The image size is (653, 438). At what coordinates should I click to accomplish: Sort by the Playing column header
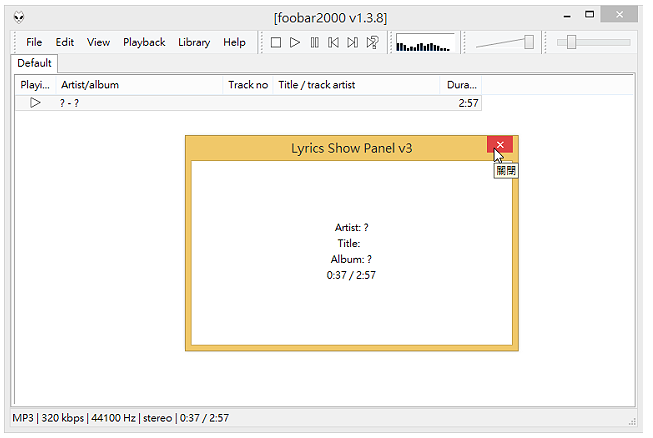[x=35, y=85]
